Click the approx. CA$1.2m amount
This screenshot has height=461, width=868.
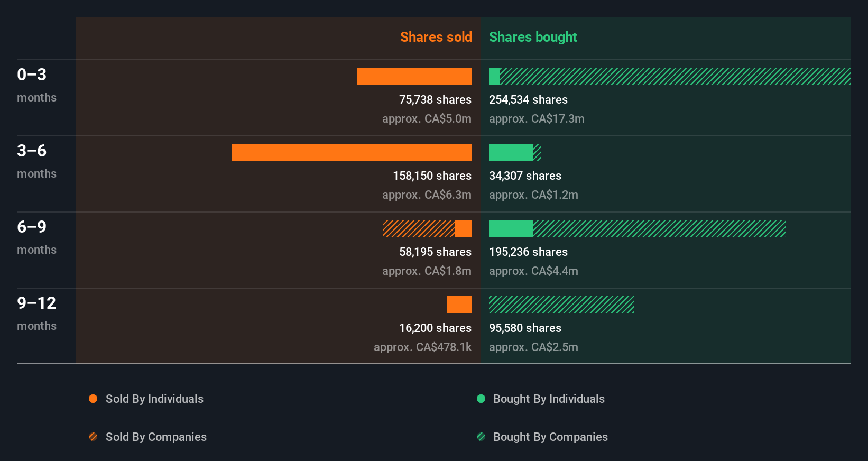point(533,195)
